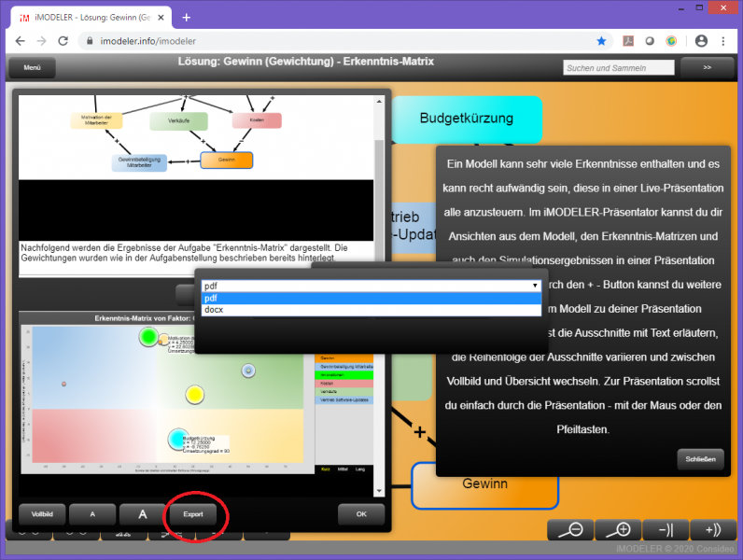The image size is (743, 560).
Task: Click the light blue bubble in the matrix
Action: tap(248, 371)
